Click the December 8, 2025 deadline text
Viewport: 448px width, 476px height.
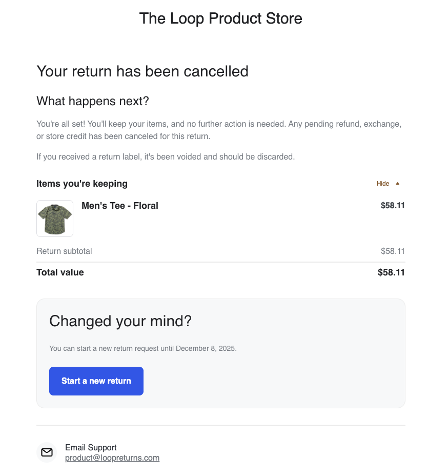[206, 348]
